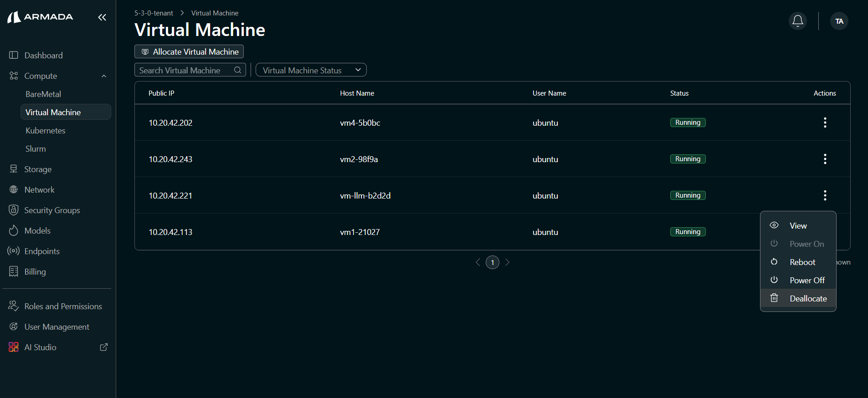The width and height of the screenshot is (868, 398).
Task: Open actions menu for vm4-5b0bc
Action: tap(825, 122)
